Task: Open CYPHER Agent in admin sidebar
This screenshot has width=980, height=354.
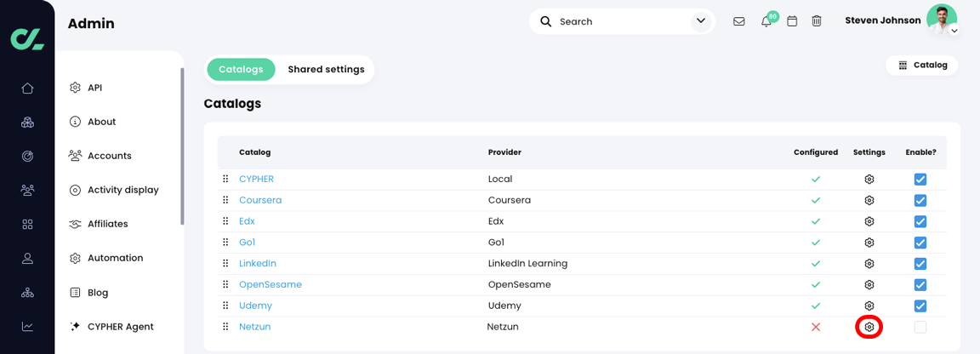Action: [x=111, y=326]
